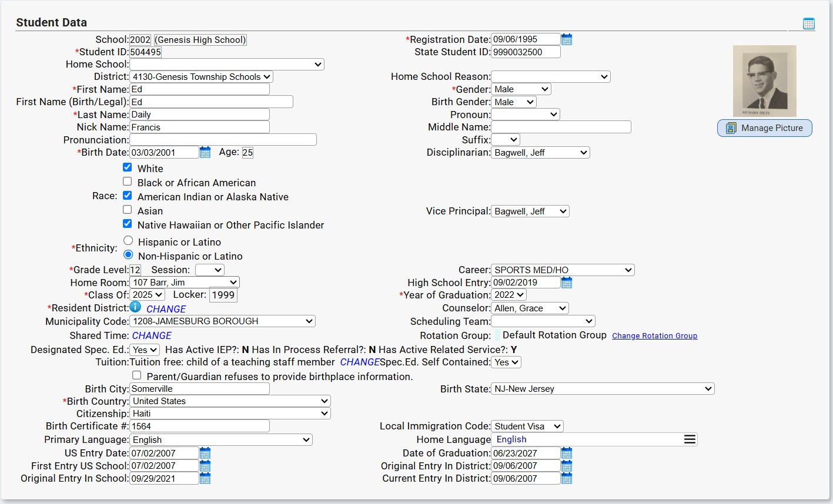
Task: Expand the Career dropdown
Action: point(563,270)
